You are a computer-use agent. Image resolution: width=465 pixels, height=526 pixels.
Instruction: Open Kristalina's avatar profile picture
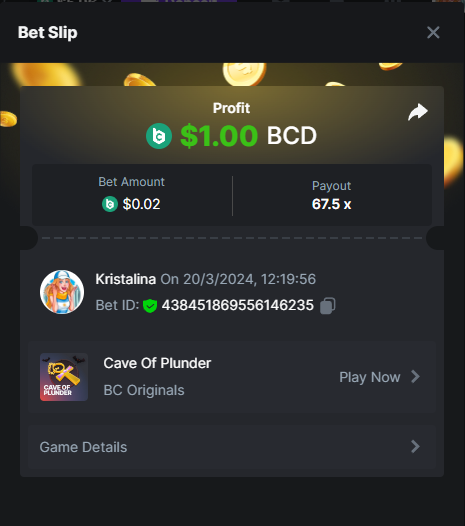(x=62, y=292)
